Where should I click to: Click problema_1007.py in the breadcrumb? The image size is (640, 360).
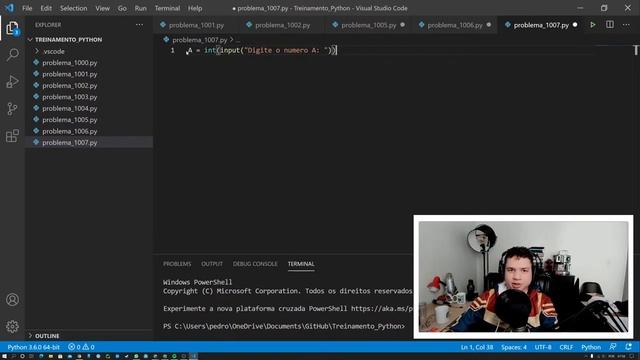[x=199, y=40]
